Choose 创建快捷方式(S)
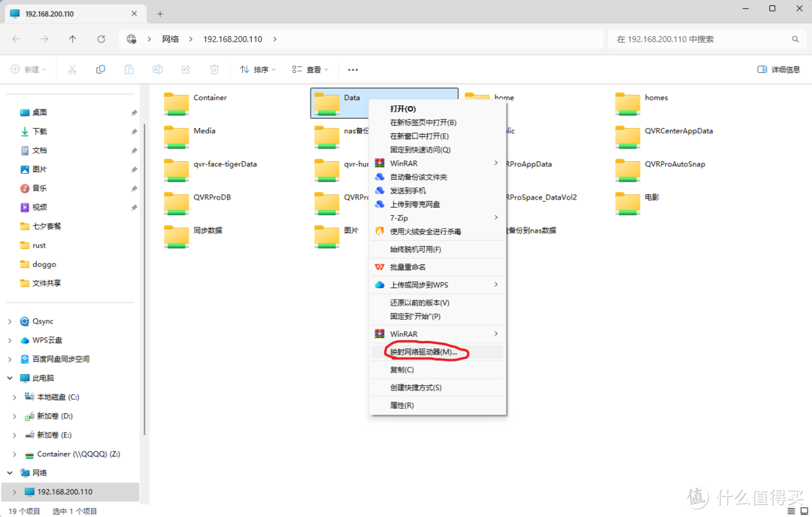Image resolution: width=812 pixels, height=517 pixels. [x=438, y=388]
